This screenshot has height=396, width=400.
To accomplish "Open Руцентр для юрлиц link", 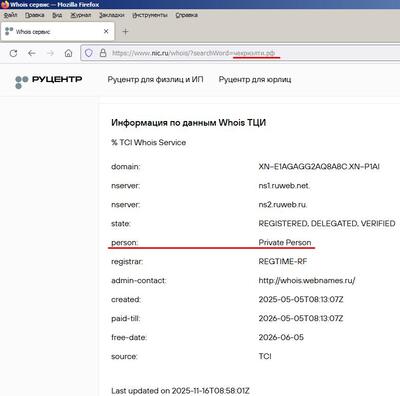I will (x=255, y=80).
